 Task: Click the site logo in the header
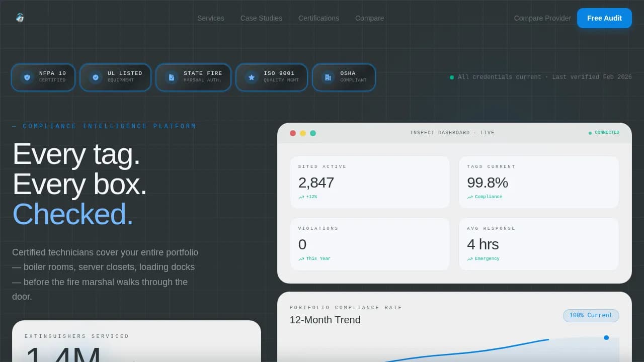[20, 18]
